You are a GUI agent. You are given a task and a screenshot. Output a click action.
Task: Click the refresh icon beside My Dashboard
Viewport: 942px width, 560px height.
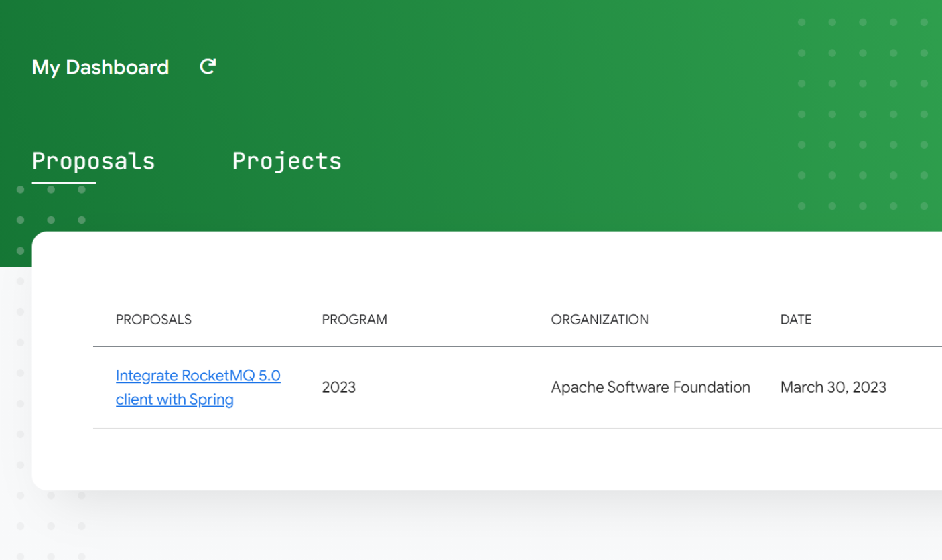pyautogui.click(x=208, y=66)
